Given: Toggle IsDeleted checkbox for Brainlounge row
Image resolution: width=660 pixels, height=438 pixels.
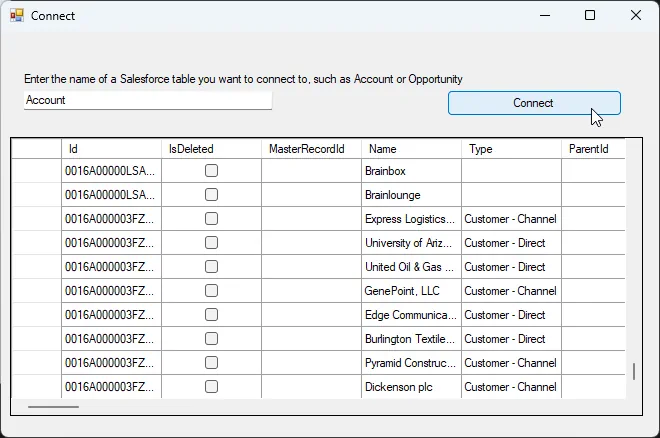Looking at the screenshot, I should tap(211, 195).
